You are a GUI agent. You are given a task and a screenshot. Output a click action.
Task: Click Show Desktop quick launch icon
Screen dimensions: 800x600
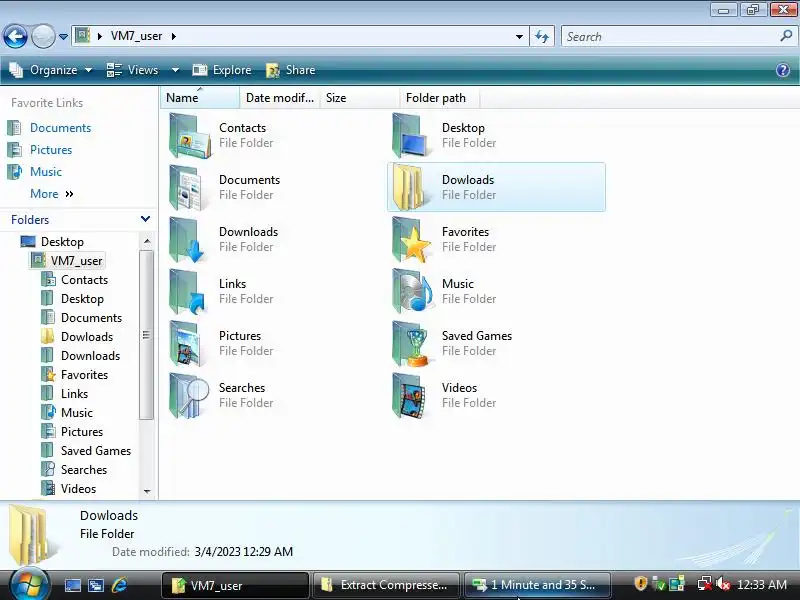point(72,585)
